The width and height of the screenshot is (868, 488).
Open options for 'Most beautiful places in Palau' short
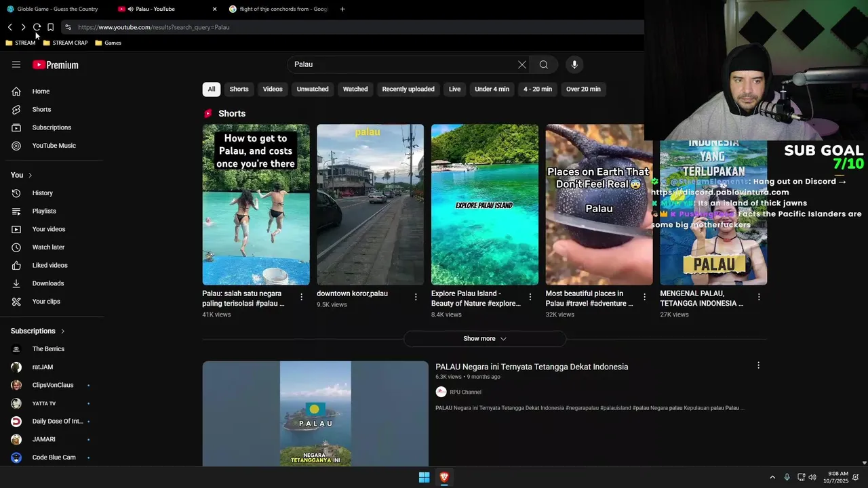(x=644, y=297)
